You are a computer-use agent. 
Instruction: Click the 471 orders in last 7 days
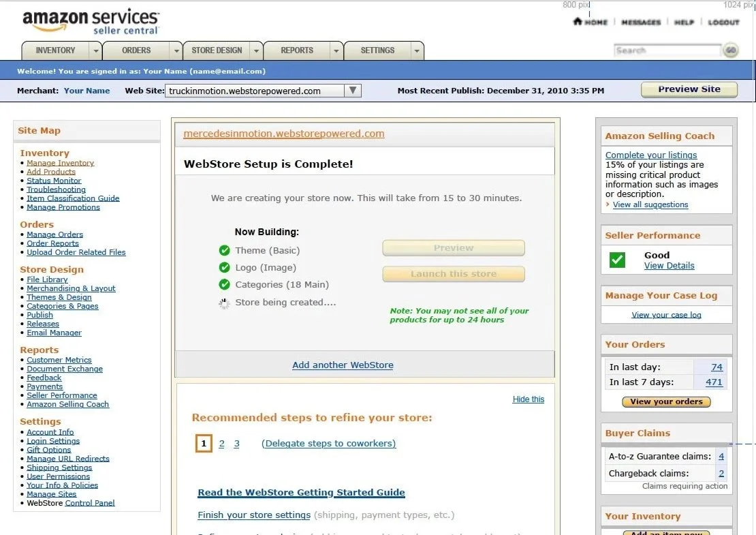pyautogui.click(x=714, y=382)
